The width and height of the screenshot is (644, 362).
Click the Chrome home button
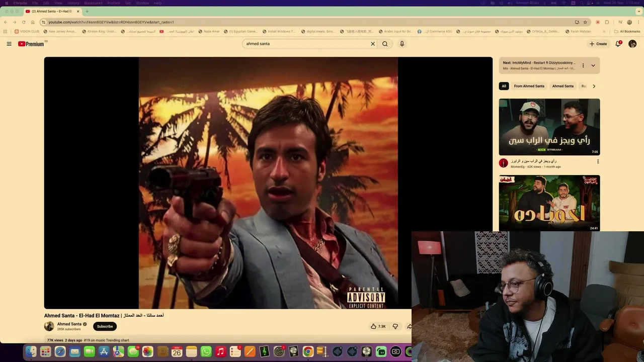[33, 22]
